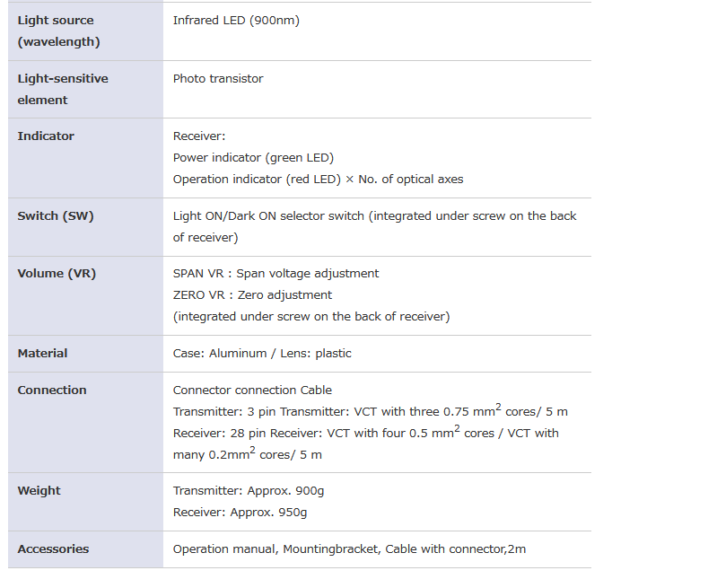
Task: Click the "ZERO VR : Zero adjustment" line
Action: tap(252, 294)
